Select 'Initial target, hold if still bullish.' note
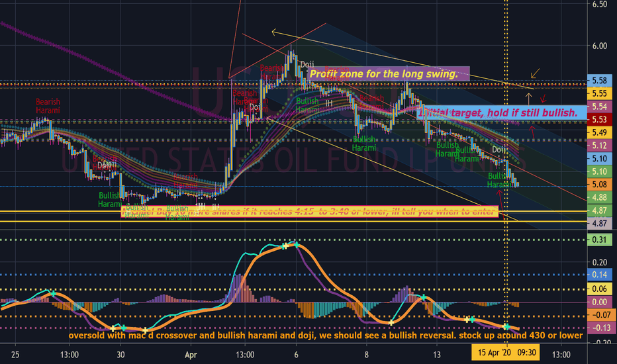Image resolution: width=617 pixels, height=364 pixels. pos(501,113)
